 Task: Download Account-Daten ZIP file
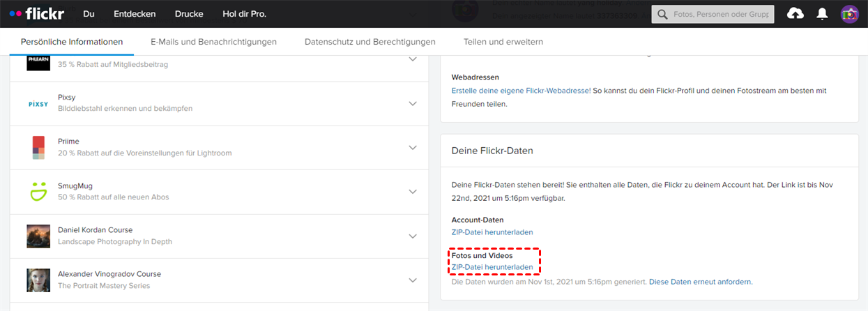(492, 232)
